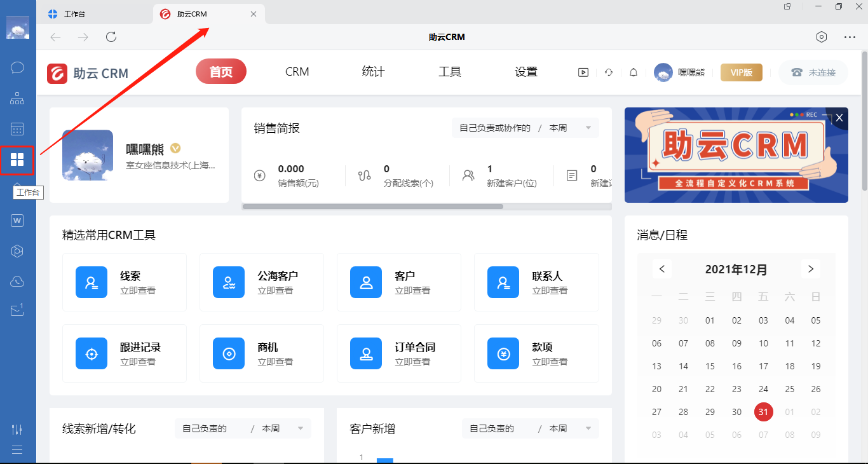Click the 助云 CRM logo
868x464 pixels.
[88, 74]
